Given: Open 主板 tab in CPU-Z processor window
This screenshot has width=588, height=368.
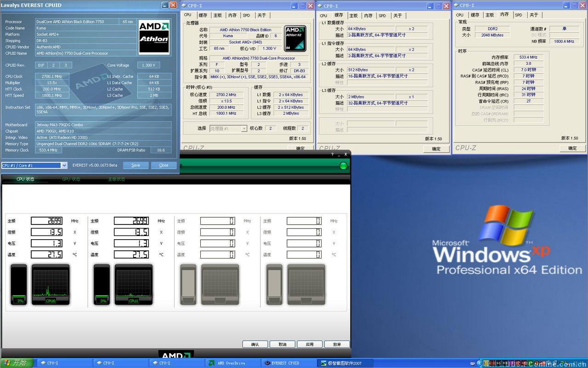Looking at the screenshot, I should click(217, 15).
